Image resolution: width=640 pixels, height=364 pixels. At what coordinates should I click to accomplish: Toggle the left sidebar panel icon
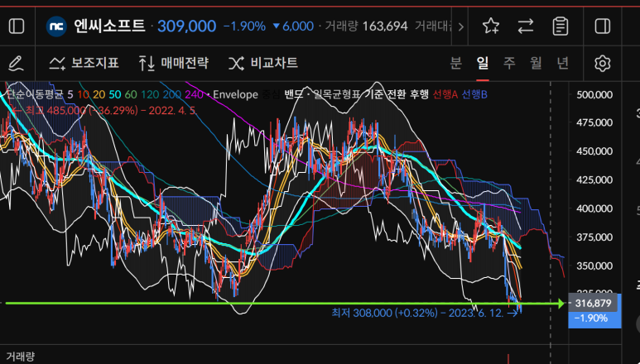tap(17, 26)
